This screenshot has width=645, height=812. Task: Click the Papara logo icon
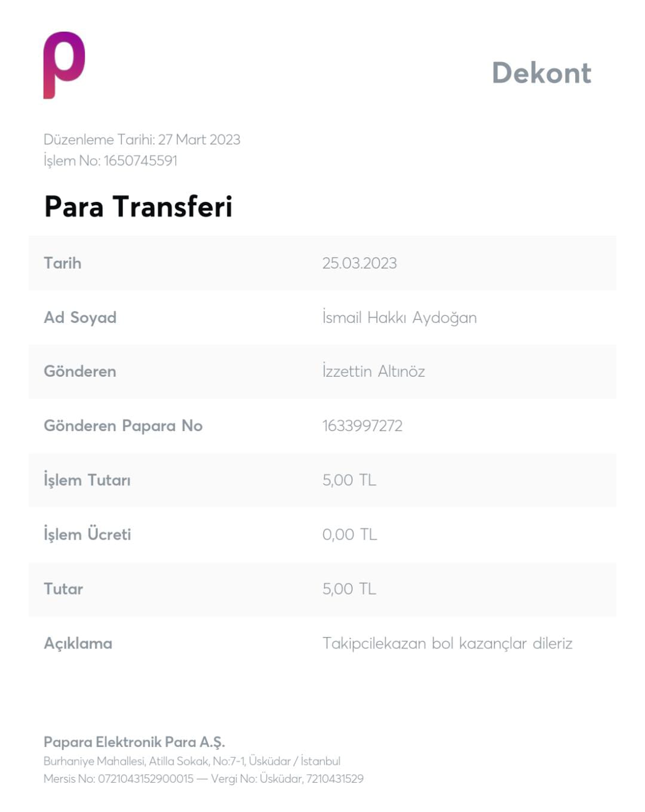pyautogui.click(x=64, y=65)
